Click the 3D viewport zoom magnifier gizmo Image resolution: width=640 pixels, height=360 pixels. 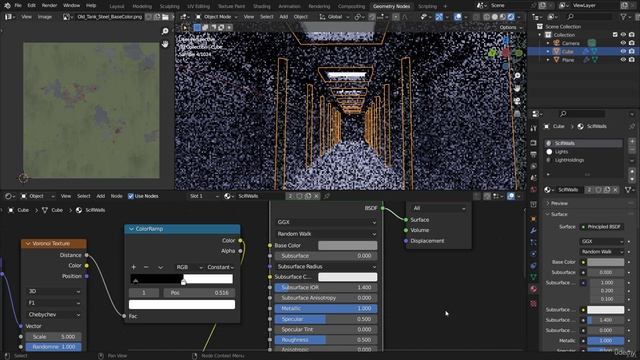coord(517,76)
